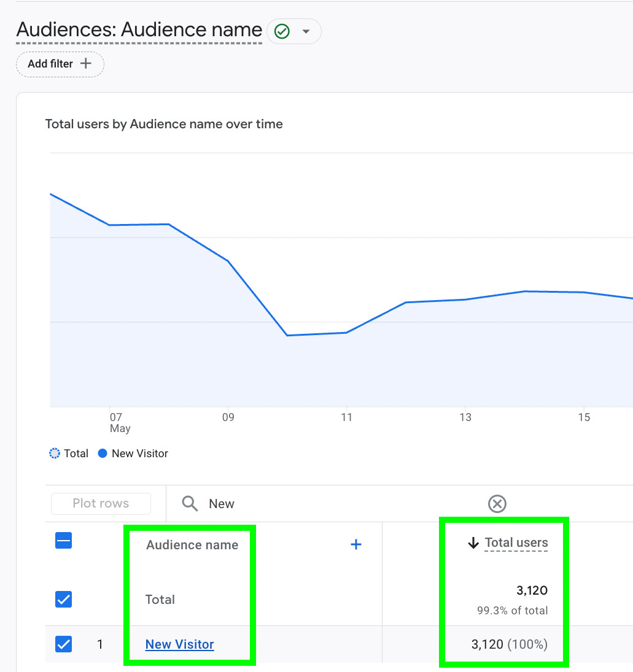
Task: Open the New Visitor audience link
Action: click(x=180, y=644)
